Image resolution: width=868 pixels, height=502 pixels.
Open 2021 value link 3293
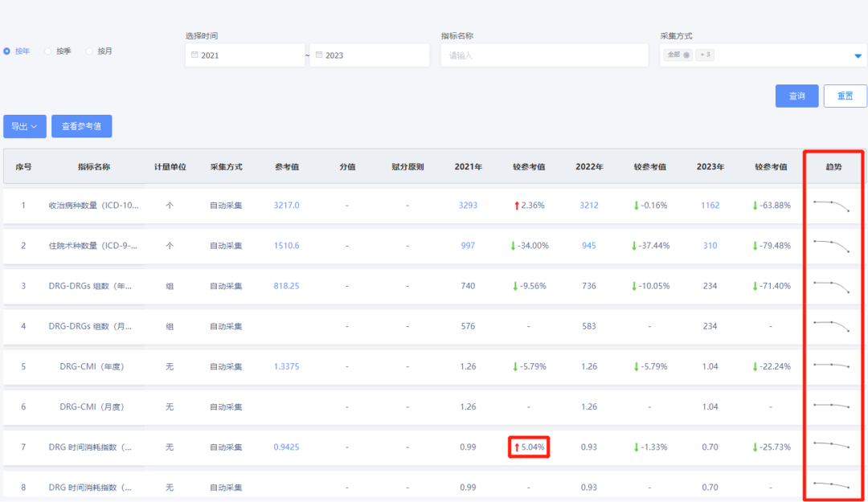468,206
